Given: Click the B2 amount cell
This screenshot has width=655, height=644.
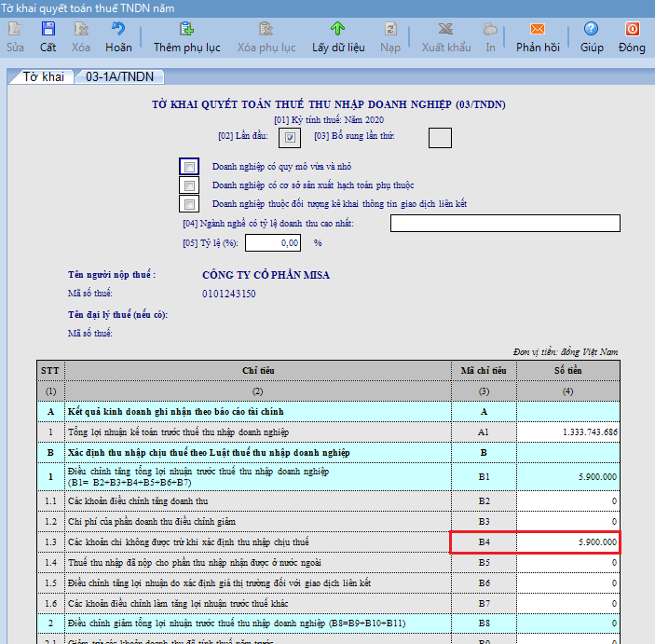Looking at the screenshot, I should tap(568, 501).
